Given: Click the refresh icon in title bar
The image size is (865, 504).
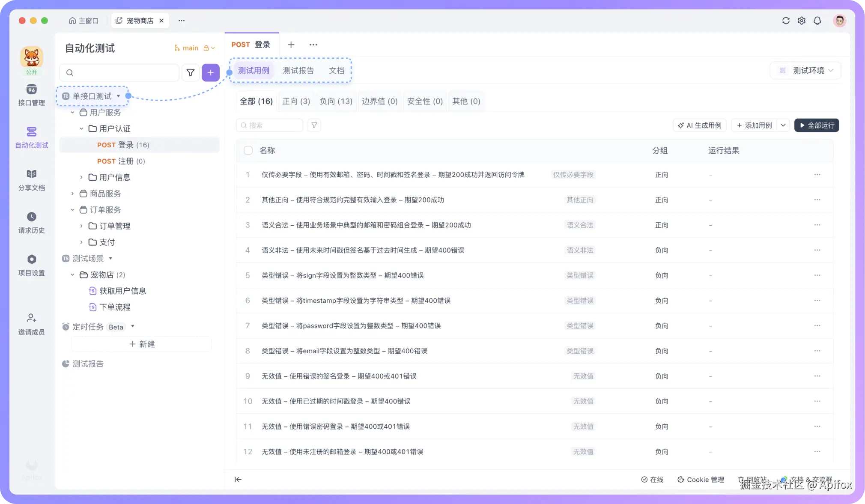Looking at the screenshot, I should (785, 21).
